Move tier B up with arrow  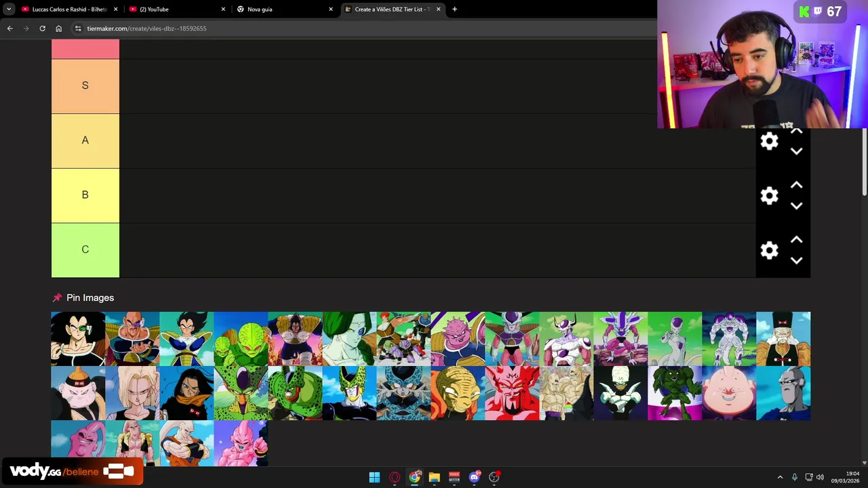tap(797, 185)
